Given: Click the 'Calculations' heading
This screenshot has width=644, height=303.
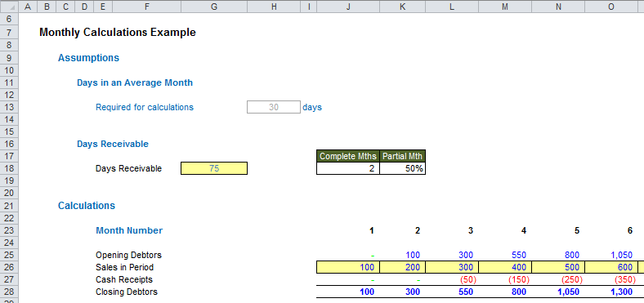Looking at the screenshot, I should [87, 205].
